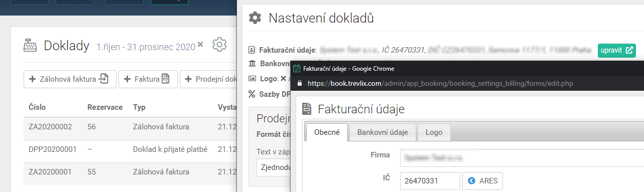The width and height of the screenshot is (644, 192).
Task: Click the padlock icon in the address bar
Action: coord(300,83)
